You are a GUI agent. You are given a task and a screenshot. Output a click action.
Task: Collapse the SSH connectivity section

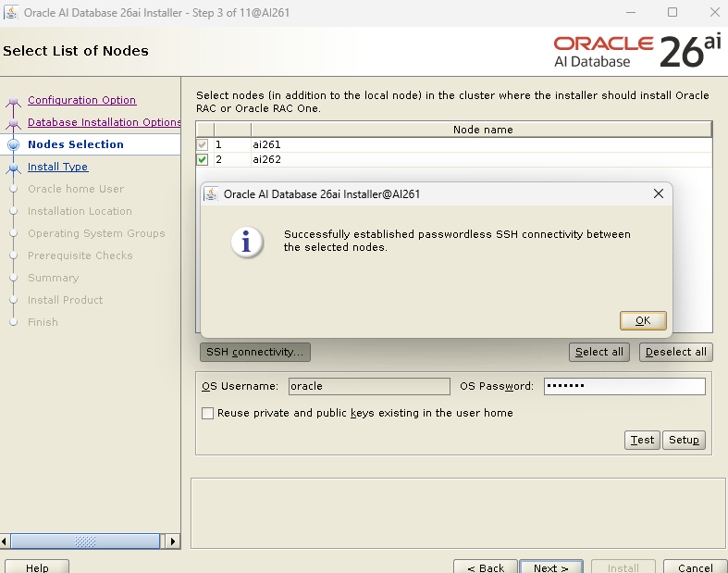pyautogui.click(x=254, y=352)
